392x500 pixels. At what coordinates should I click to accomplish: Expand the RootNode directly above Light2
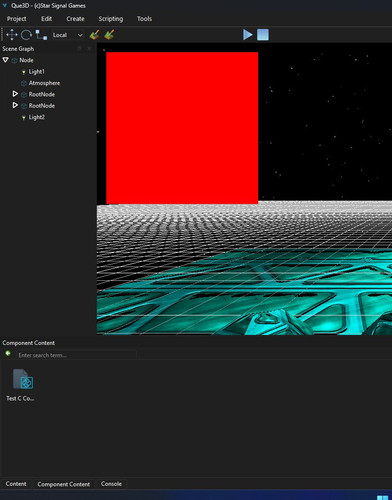click(x=15, y=105)
